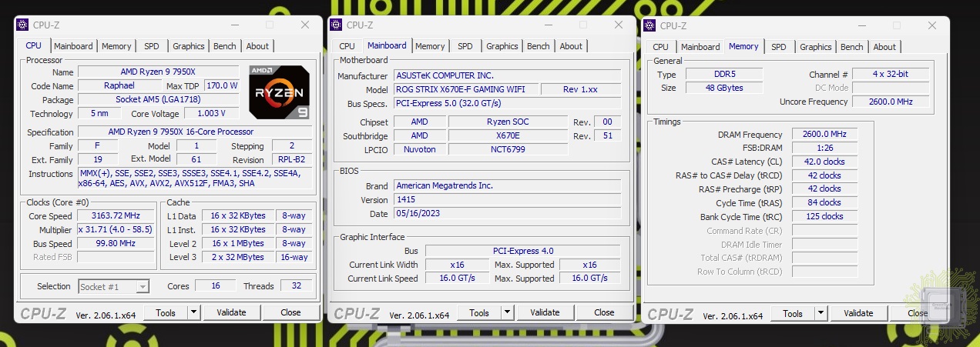
Task: Expand the Tools dropdown arrow in the leftmost window
Action: click(x=193, y=312)
